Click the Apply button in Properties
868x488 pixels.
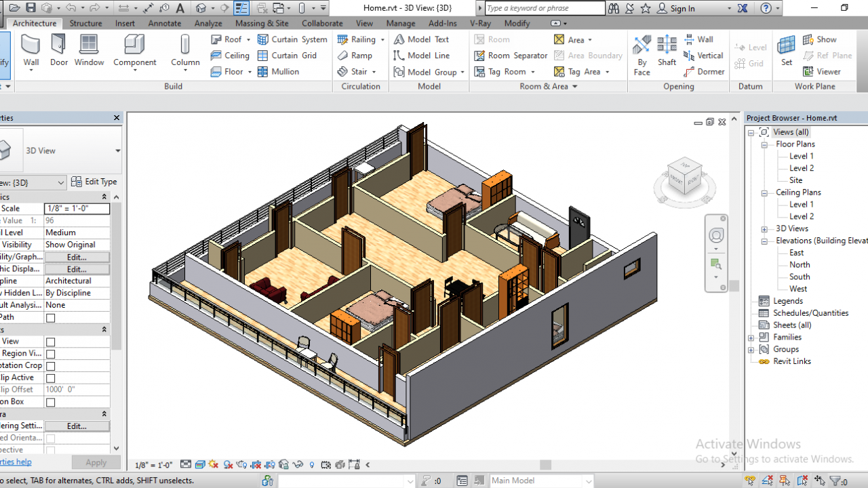[96, 462]
